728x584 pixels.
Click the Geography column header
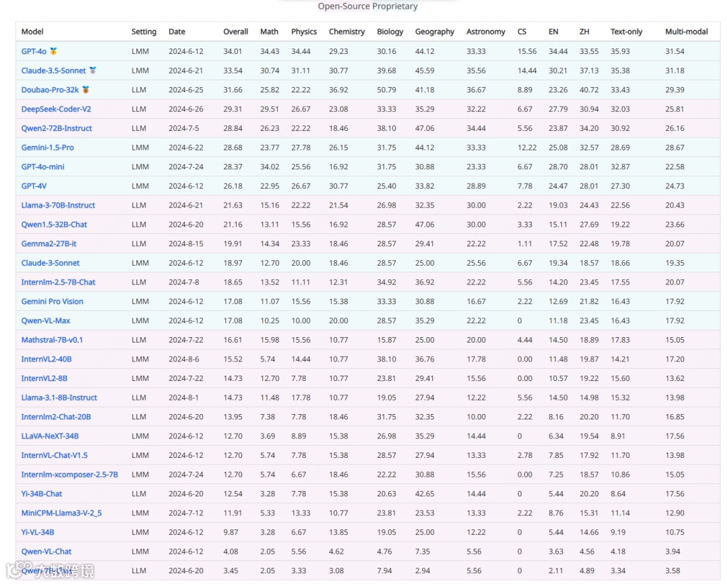tap(435, 32)
